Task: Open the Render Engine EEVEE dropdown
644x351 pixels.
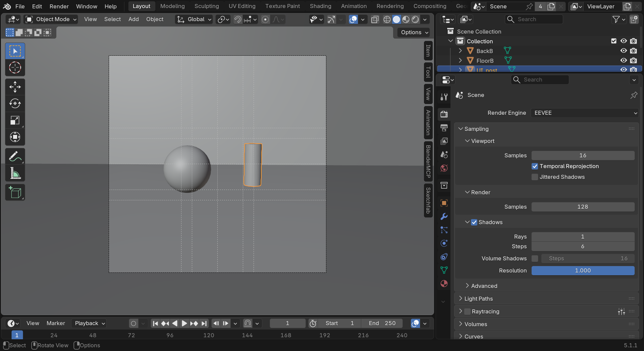Action: pyautogui.click(x=585, y=113)
